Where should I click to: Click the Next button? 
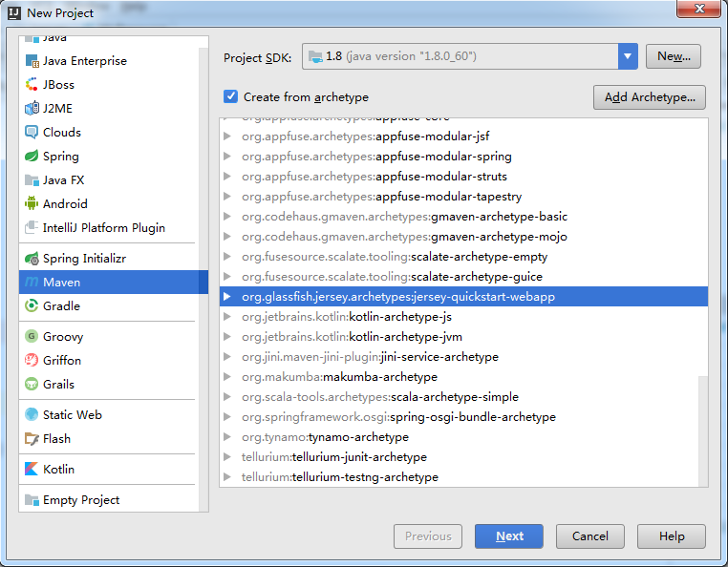coord(509,536)
